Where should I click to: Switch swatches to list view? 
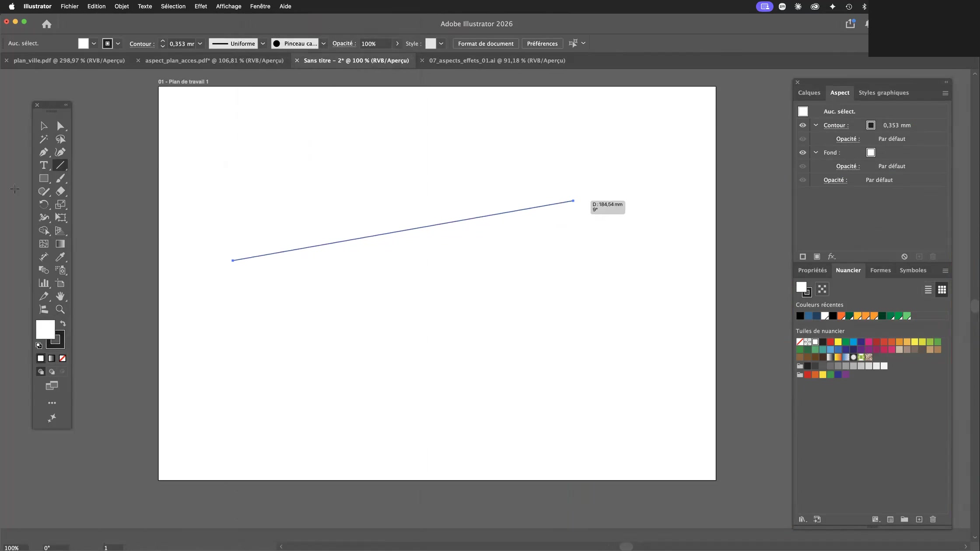pos(928,289)
